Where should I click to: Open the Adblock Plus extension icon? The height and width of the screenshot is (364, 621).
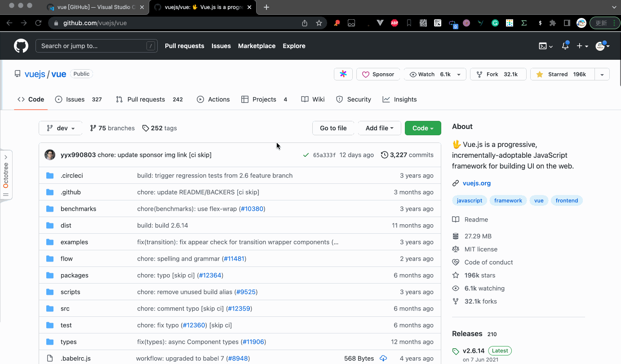pyautogui.click(x=394, y=23)
